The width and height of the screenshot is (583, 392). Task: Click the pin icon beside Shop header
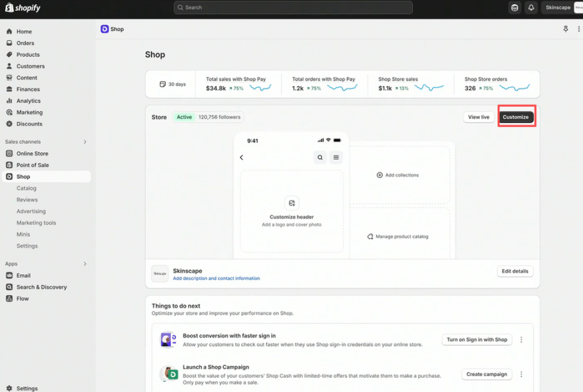point(566,29)
